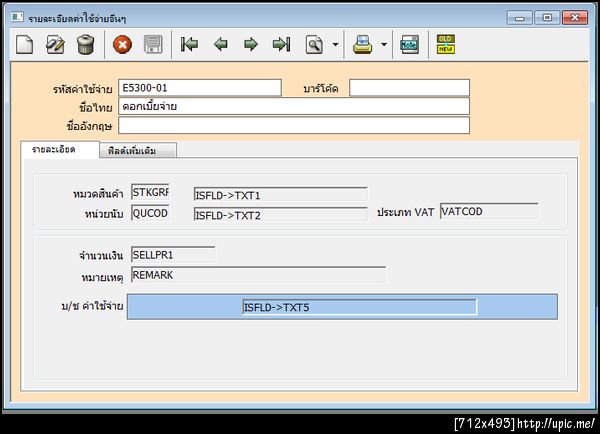Open the search options dropdown arrow

point(335,44)
